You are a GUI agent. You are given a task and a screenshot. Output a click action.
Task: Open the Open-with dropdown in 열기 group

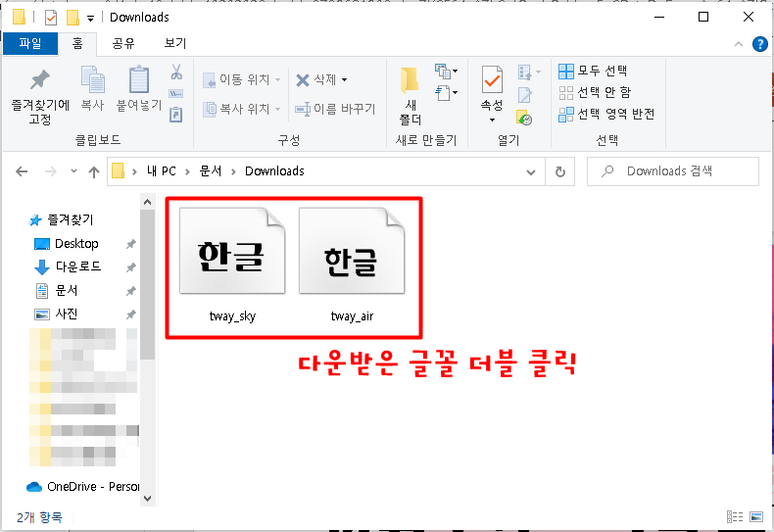tap(529, 73)
